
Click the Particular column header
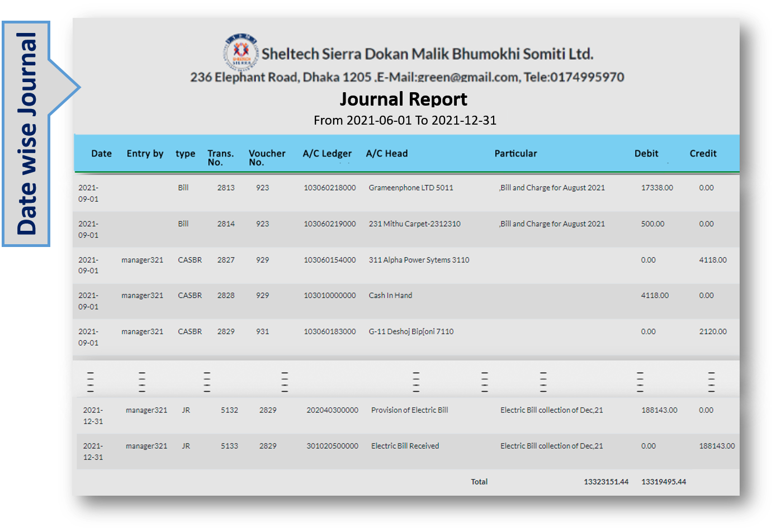(515, 154)
